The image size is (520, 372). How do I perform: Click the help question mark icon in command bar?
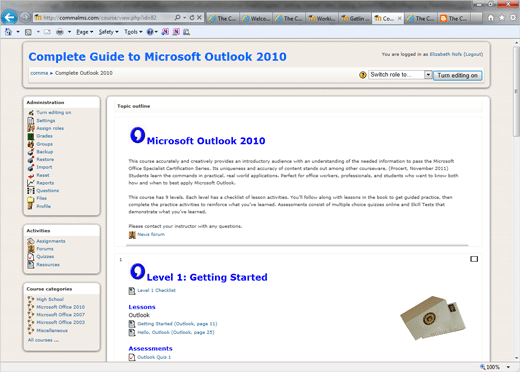150,32
